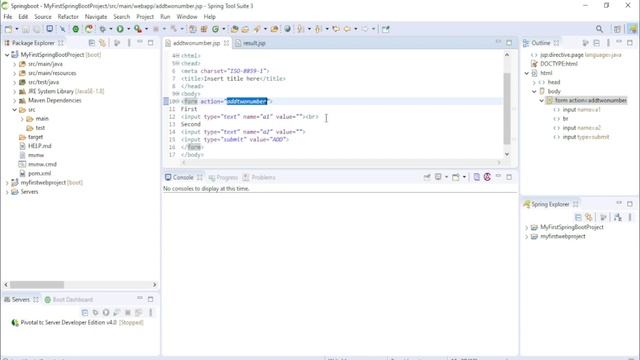
Task: Open the New file dropdown arrow
Action: (x=17, y=29)
